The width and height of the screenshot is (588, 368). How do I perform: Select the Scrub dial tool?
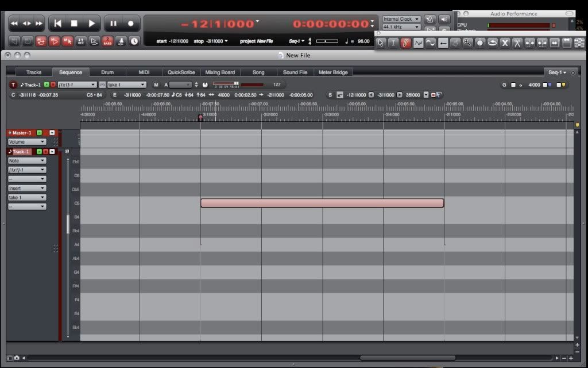[480, 43]
